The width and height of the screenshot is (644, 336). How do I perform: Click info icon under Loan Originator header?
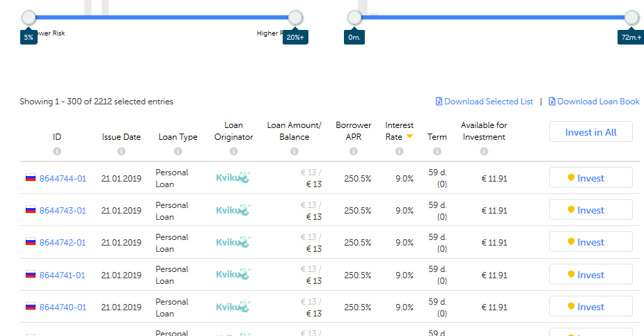point(233,151)
